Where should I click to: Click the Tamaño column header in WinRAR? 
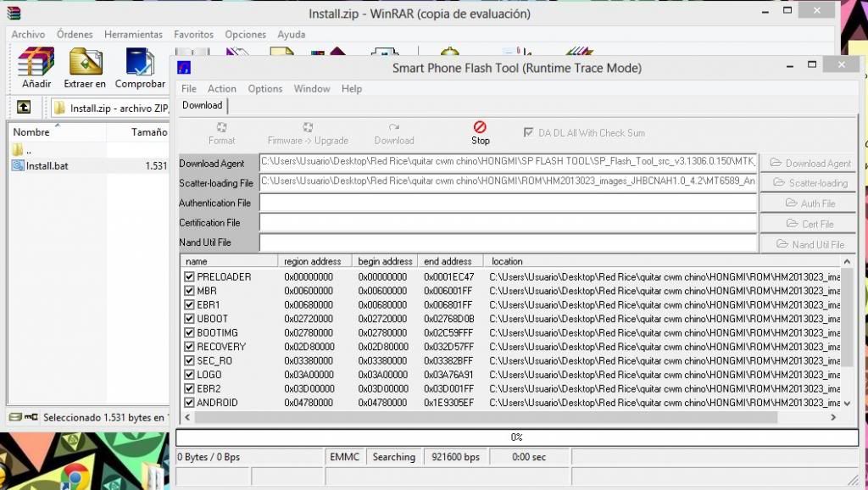pyautogui.click(x=138, y=131)
